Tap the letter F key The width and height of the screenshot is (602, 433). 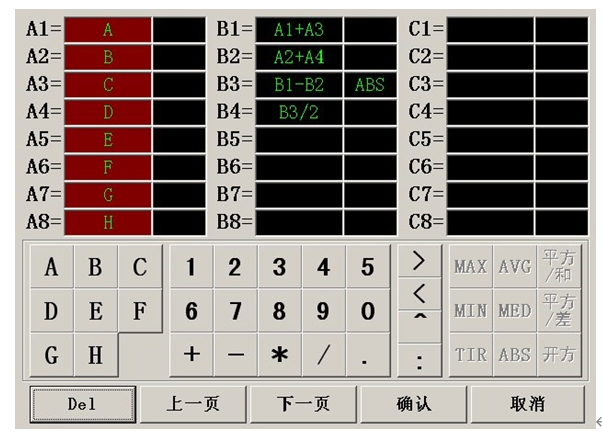point(140,311)
